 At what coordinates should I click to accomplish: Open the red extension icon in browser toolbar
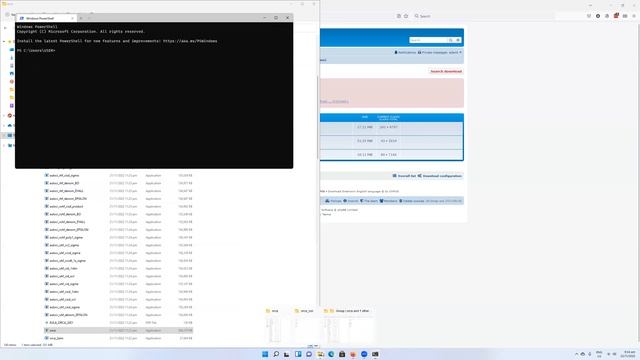pyautogui.click(x=616, y=16)
